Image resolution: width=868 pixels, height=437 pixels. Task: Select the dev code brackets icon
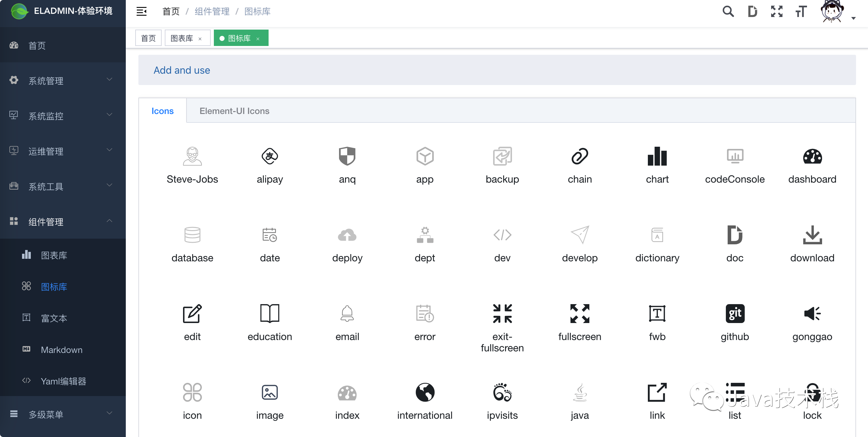pyautogui.click(x=502, y=235)
